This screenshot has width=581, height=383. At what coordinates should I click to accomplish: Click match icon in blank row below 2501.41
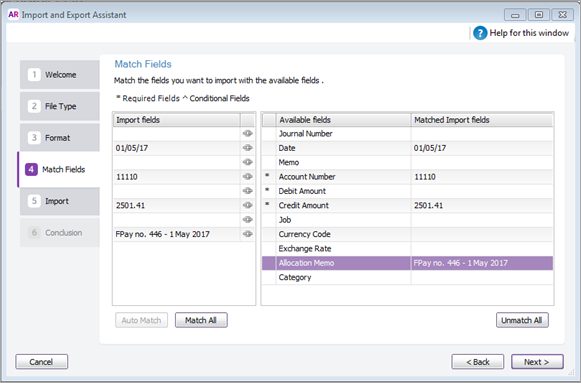(x=248, y=220)
